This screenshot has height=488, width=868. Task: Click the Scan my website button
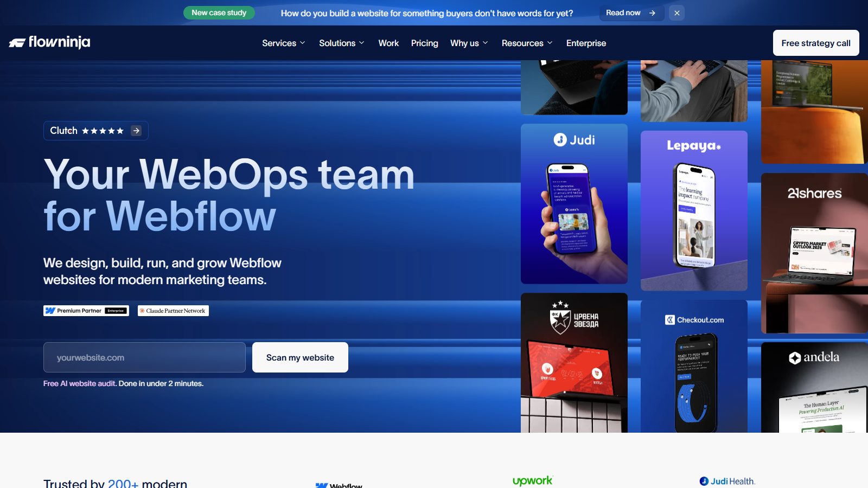[300, 357]
